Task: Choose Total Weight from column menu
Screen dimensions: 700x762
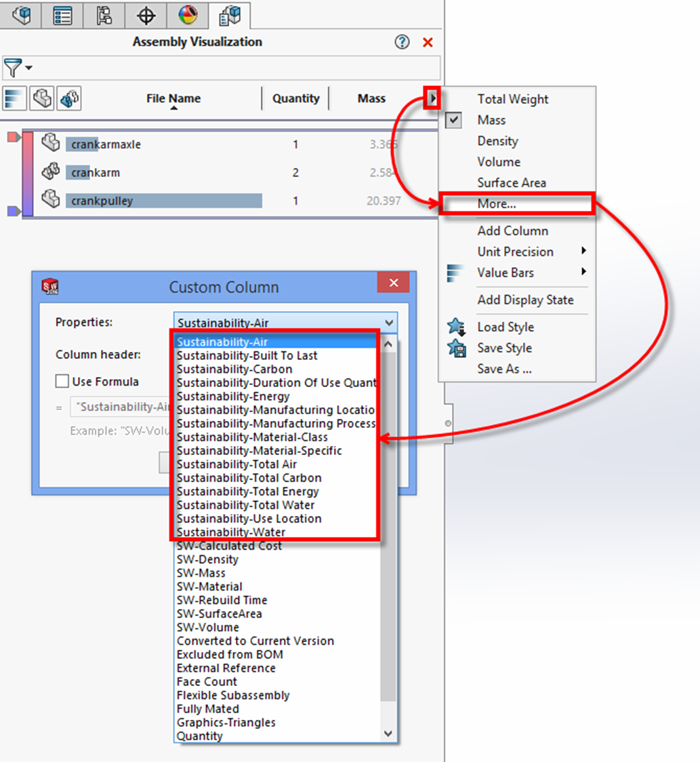Action: 512,99
